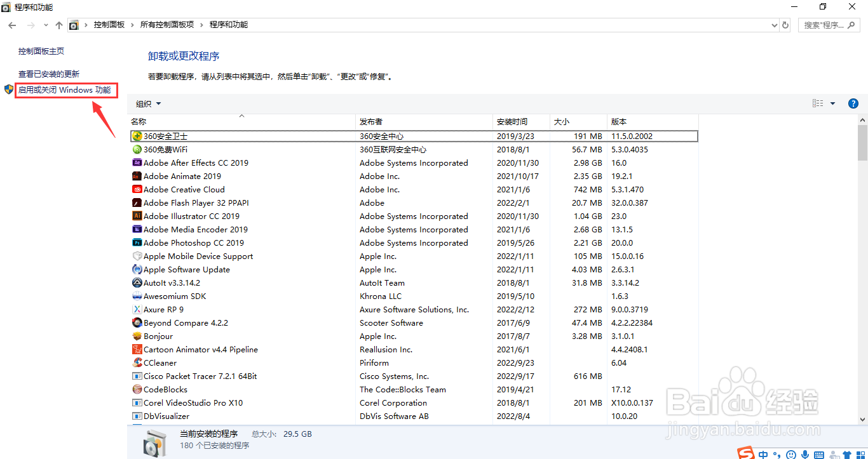The image size is (868, 459).
Task: Select the Adobe Photoshop CC 2019 icon
Action: tap(137, 243)
